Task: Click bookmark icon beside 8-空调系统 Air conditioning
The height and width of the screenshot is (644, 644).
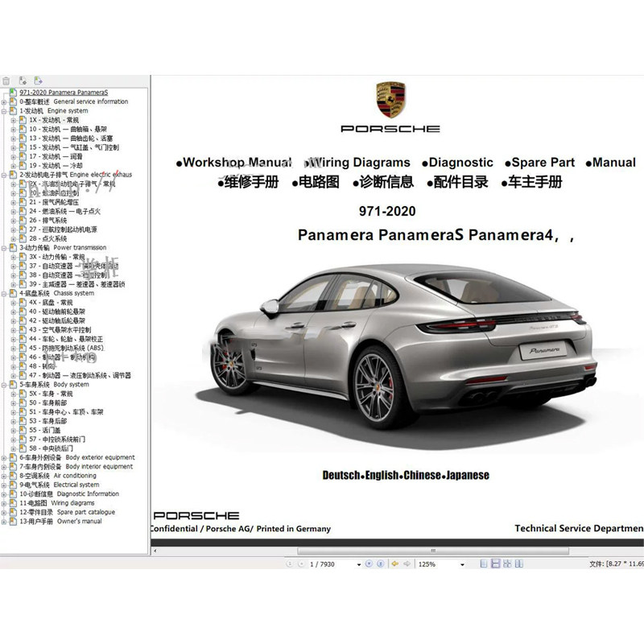Action: click(x=13, y=476)
